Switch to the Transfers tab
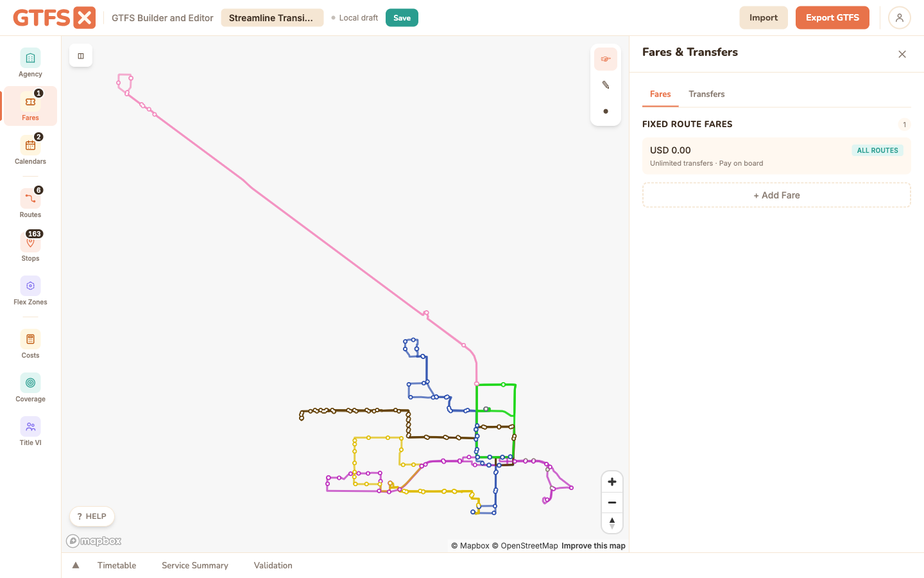 [706, 94]
